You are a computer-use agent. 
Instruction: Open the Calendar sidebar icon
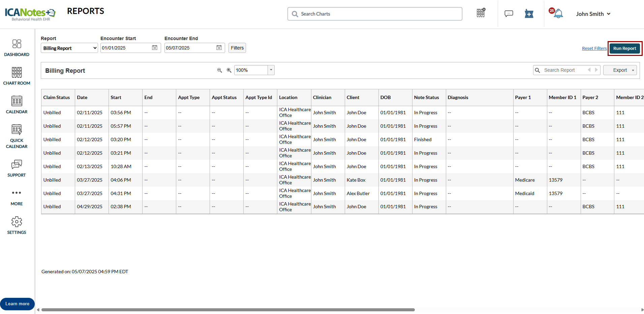click(17, 101)
